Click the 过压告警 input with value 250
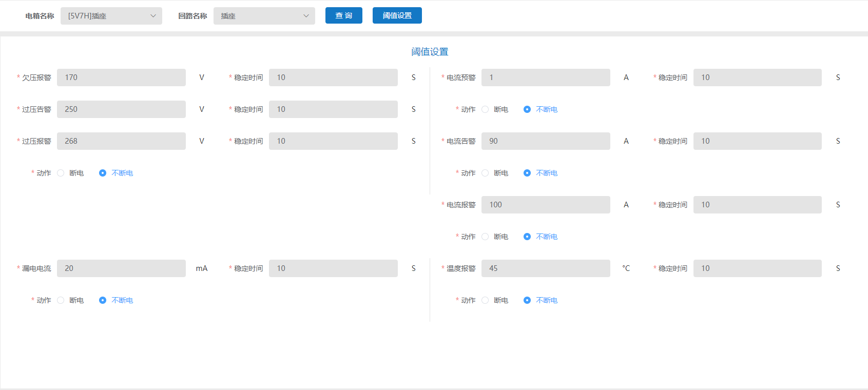Viewport: 868px width, 390px height. tap(121, 109)
